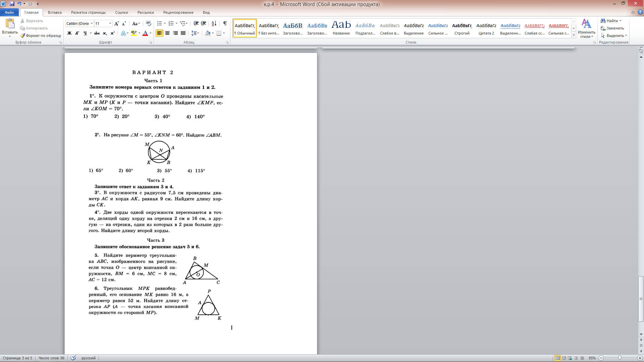Switch to the Вставка tab
Viewport: 644px width, 362px height.
coord(55,12)
